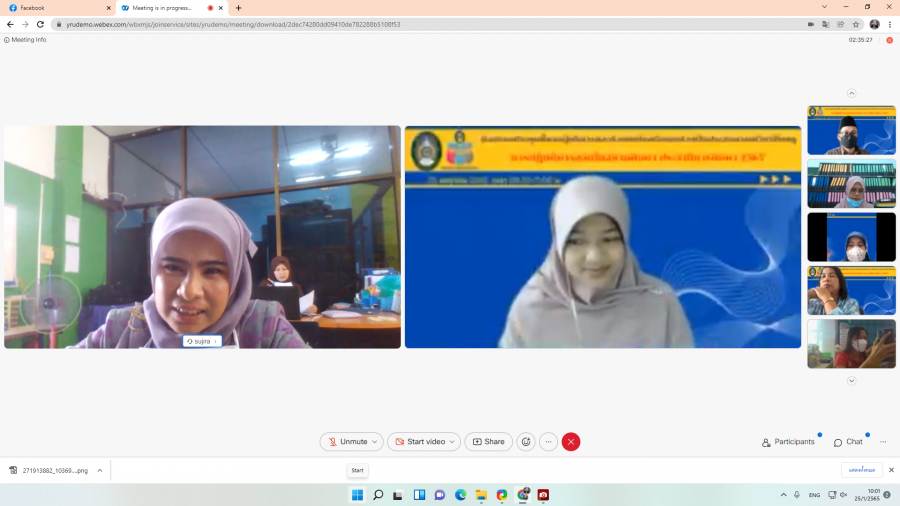Toggle the Participants panel
Image resolution: width=900 pixels, height=506 pixels.
[788, 442]
